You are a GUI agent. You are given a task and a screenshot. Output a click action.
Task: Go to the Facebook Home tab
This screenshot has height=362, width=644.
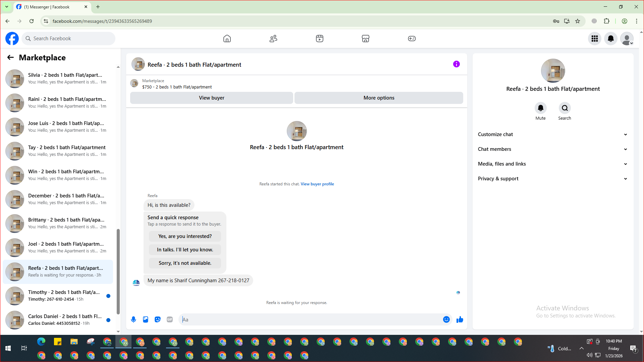227,39
